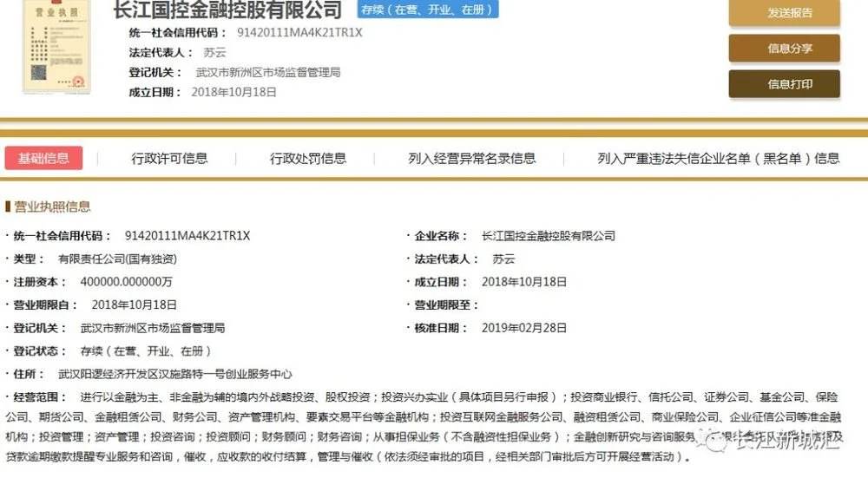Click the 信息打印 button
Viewport: 868px width, 478px height.
784,84
